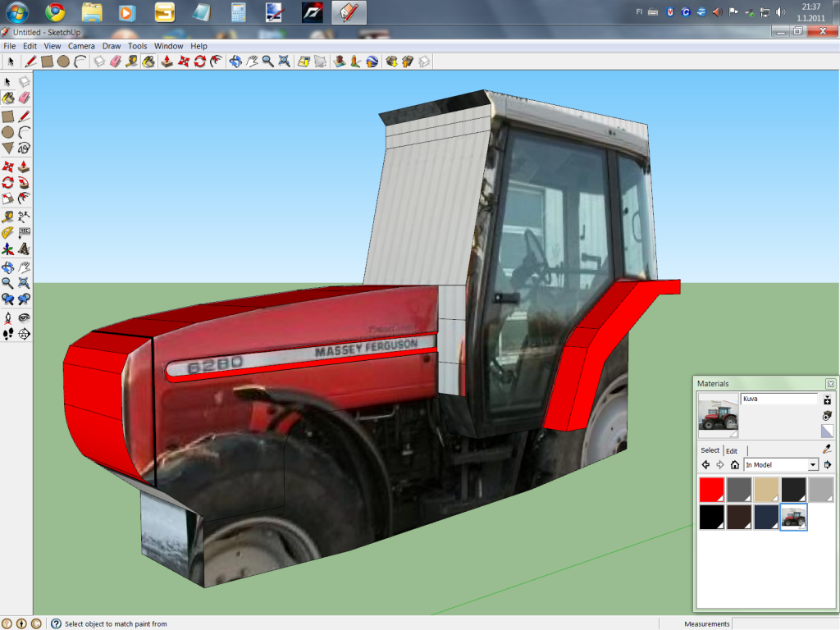The width and height of the screenshot is (840, 630).
Task: Click Push/Pull in the top toolbar
Action: tap(167, 62)
